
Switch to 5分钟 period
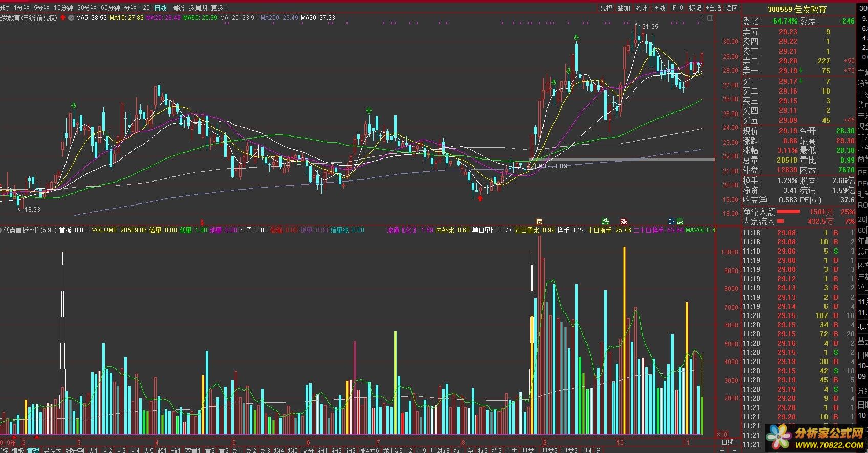pos(41,8)
